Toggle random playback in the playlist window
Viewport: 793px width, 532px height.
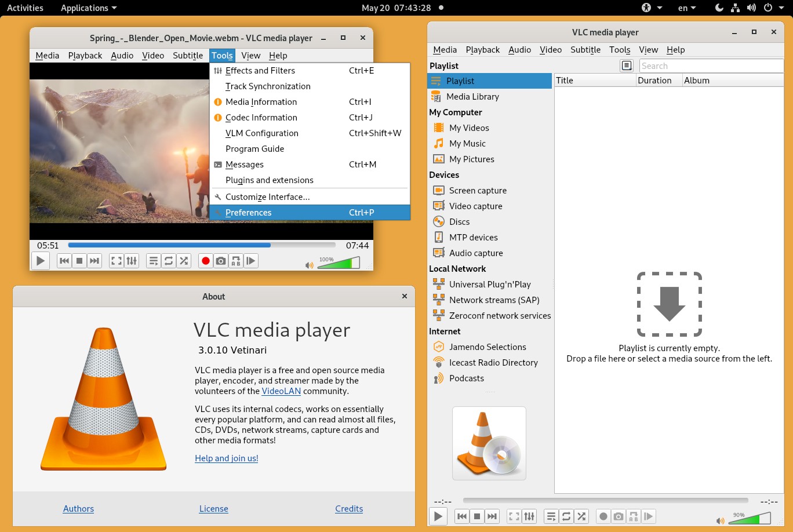(581, 516)
